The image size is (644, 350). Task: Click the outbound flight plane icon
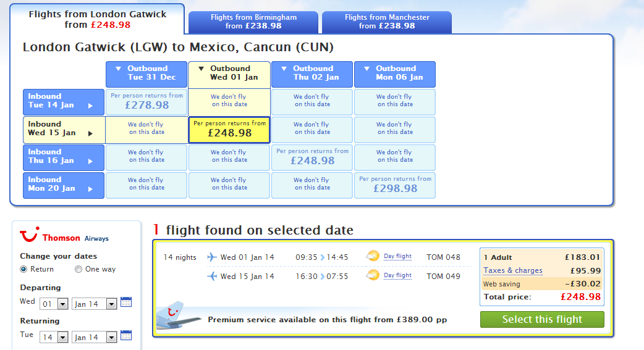(x=211, y=257)
